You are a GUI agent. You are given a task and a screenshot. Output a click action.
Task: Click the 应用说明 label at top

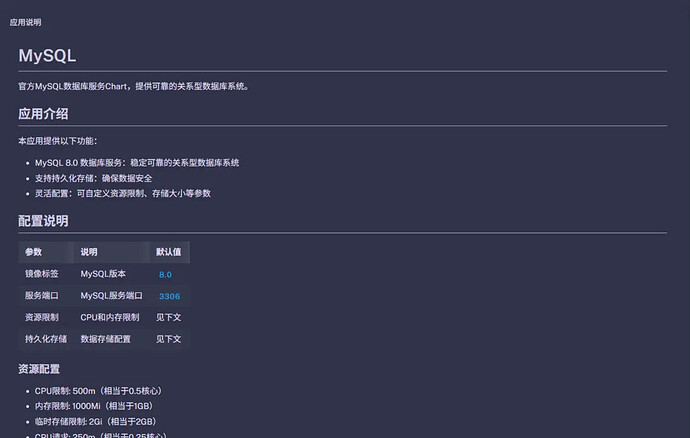[26, 22]
